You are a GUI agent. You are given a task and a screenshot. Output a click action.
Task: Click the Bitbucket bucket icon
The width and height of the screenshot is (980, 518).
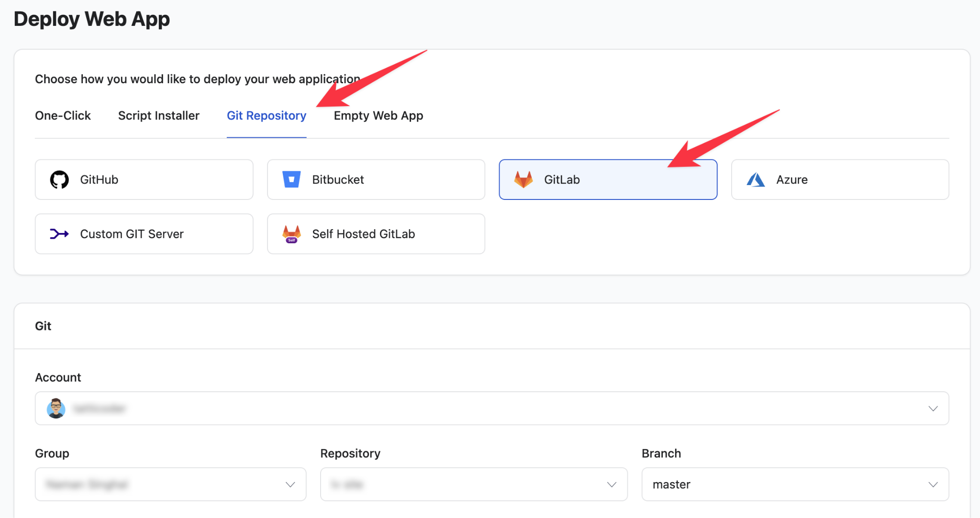click(x=291, y=179)
